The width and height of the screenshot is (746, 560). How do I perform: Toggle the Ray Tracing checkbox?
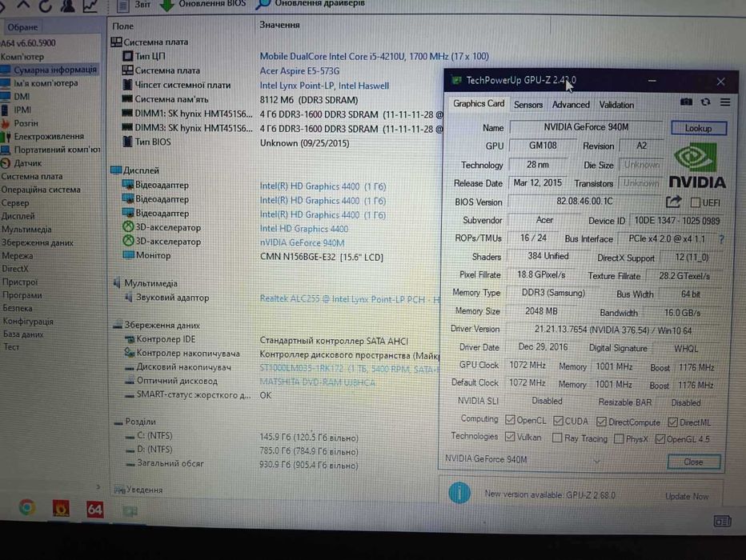[557, 438]
